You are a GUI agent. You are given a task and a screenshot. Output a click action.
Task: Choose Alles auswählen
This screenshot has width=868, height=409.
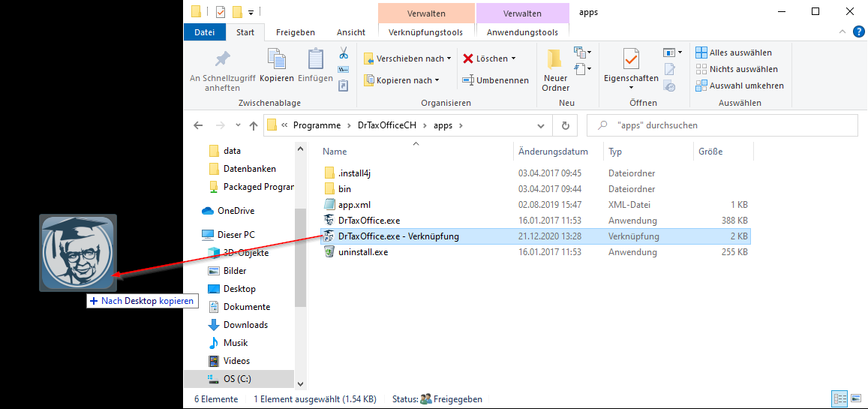point(734,53)
